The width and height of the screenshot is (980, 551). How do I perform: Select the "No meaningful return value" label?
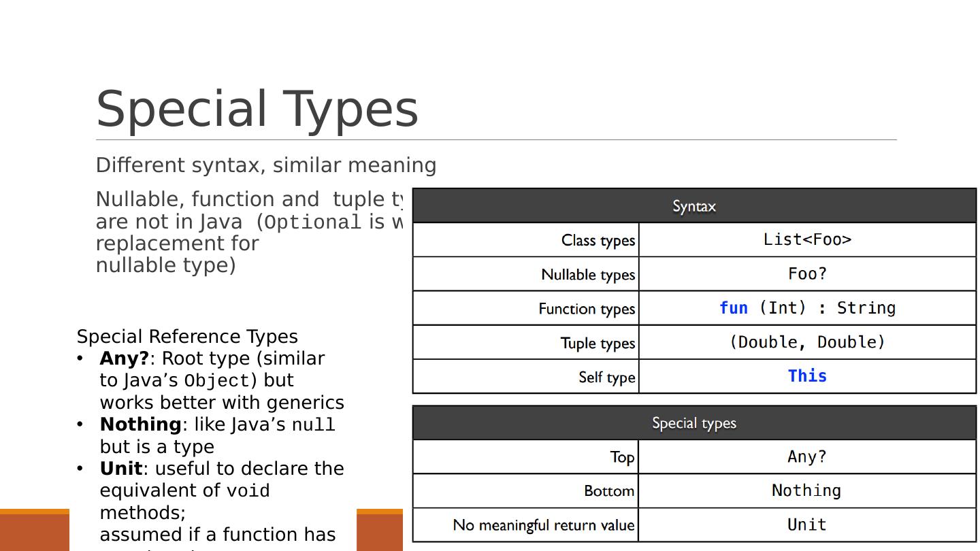[543, 525]
